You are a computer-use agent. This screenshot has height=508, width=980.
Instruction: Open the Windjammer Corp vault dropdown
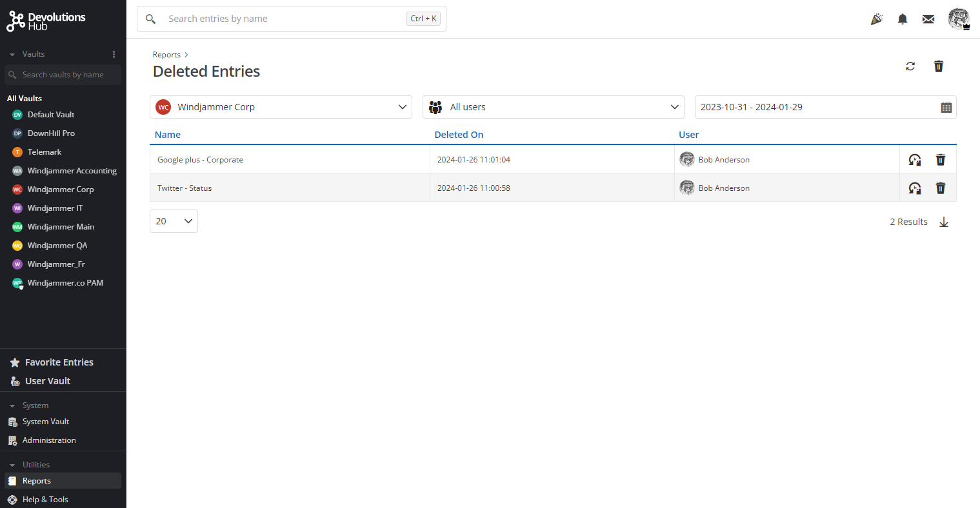281,107
